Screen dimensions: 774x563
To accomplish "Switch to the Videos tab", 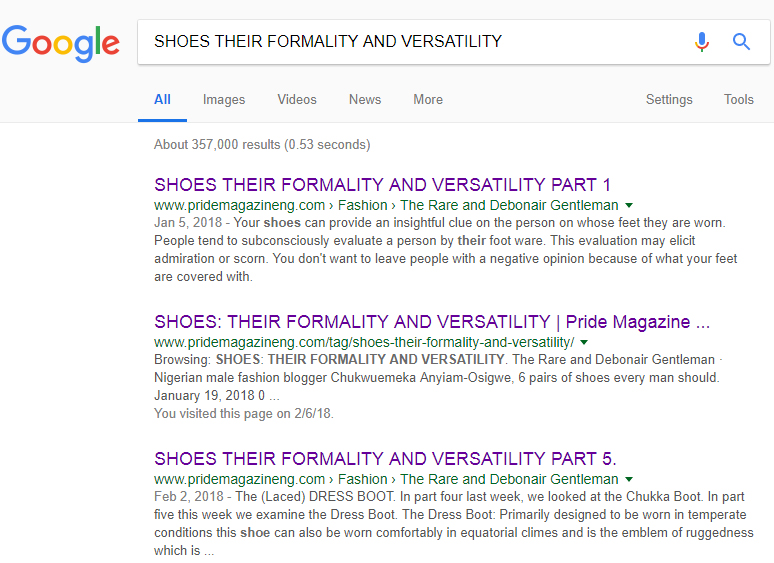I will pos(297,99).
